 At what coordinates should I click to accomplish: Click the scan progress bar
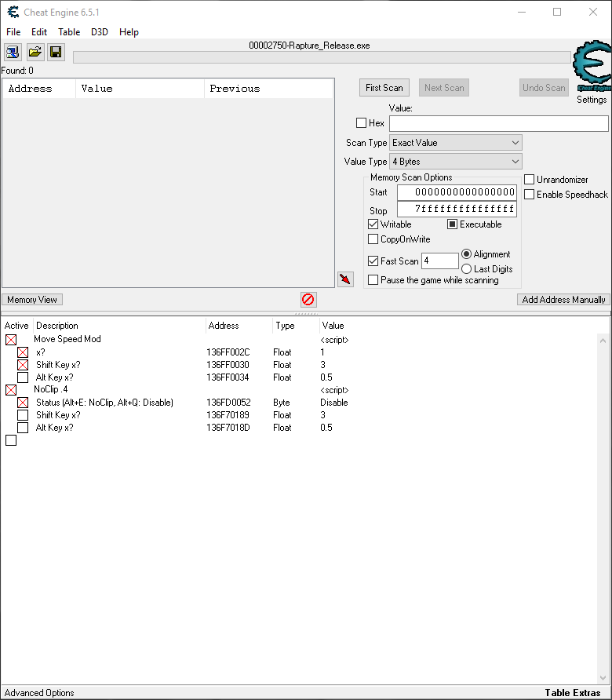(x=322, y=57)
